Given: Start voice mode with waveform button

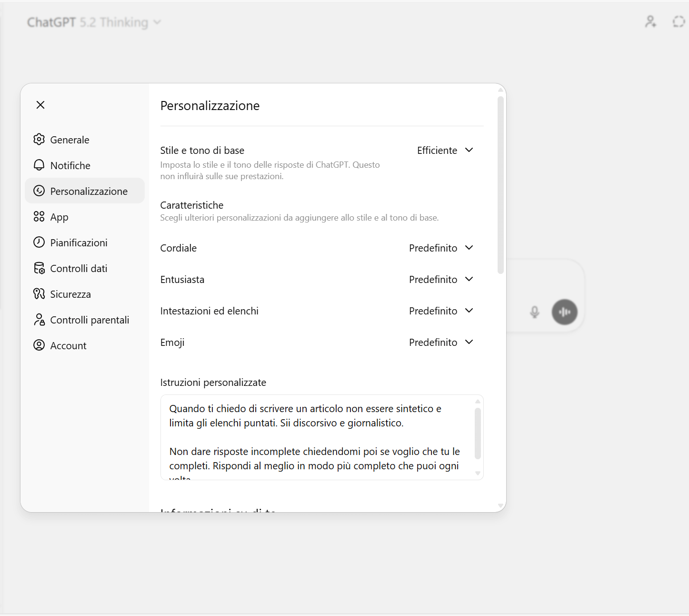Looking at the screenshot, I should click(564, 312).
